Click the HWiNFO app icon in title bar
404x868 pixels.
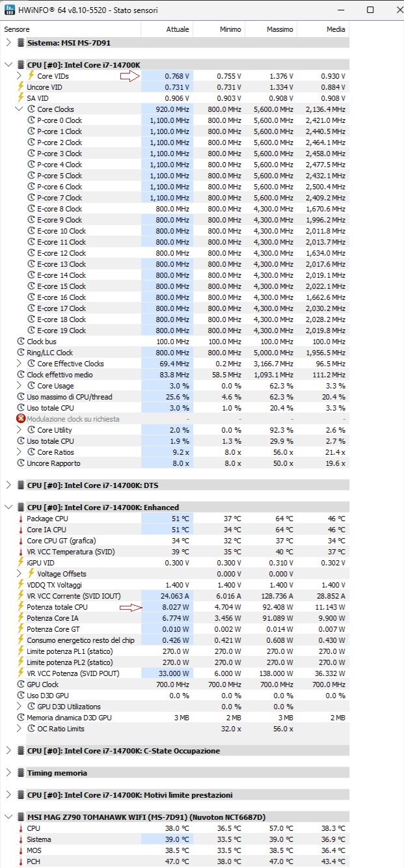[x=10, y=10]
